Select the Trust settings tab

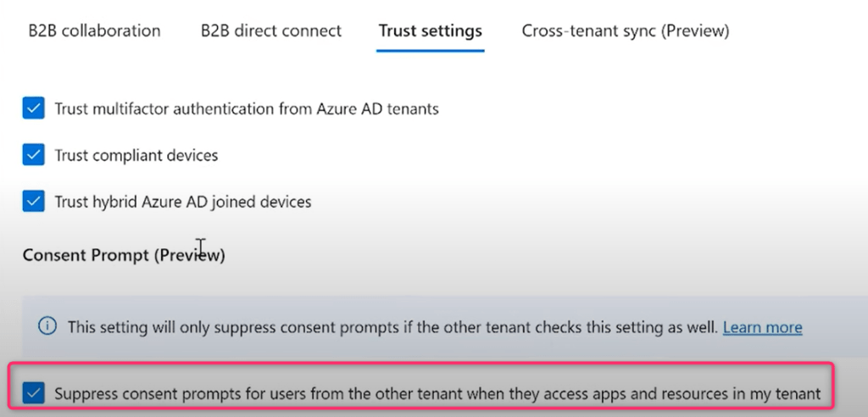[431, 31]
